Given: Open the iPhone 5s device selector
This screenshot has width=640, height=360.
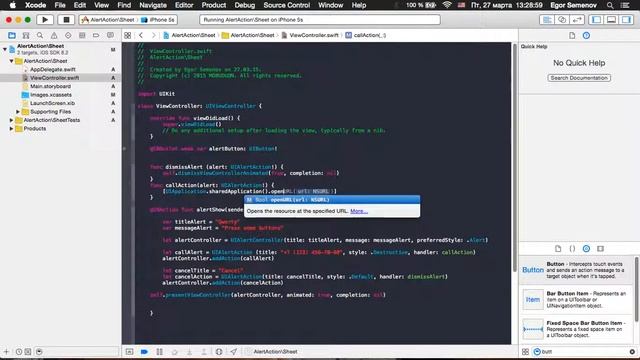Looking at the screenshot, I should (x=158, y=20).
